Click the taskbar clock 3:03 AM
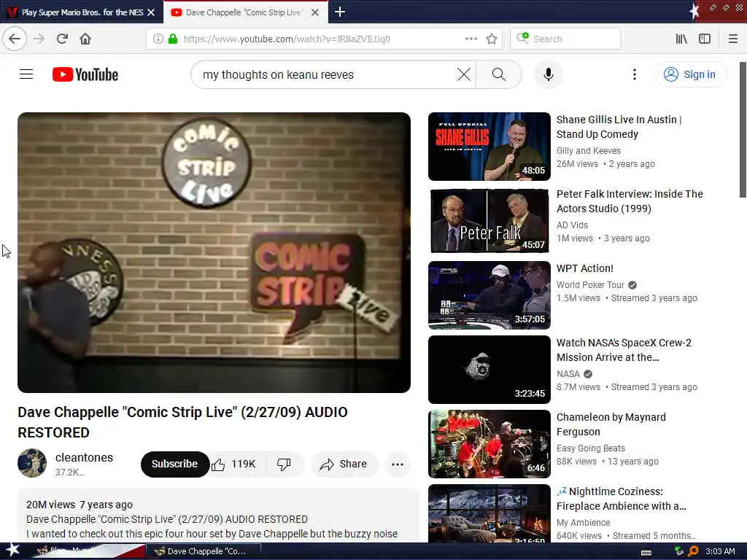 [x=720, y=551]
